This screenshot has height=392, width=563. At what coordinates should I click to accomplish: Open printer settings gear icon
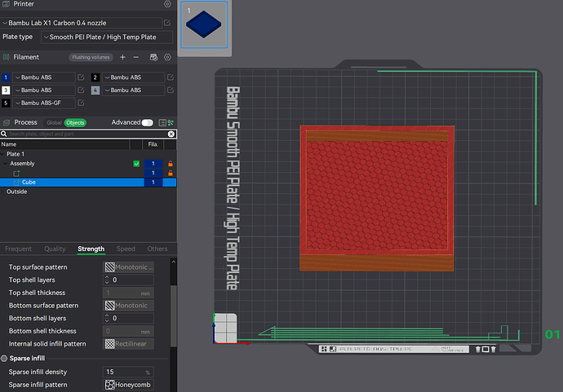tap(167, 4)
